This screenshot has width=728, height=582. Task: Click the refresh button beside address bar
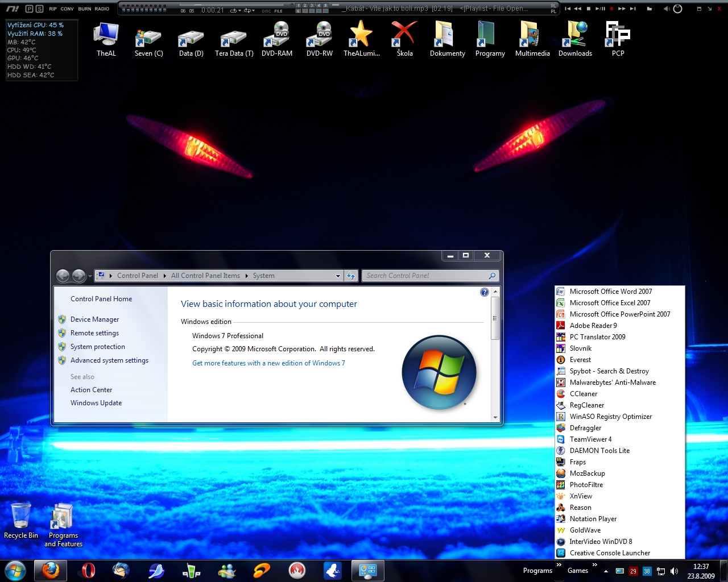pos(351,276)
